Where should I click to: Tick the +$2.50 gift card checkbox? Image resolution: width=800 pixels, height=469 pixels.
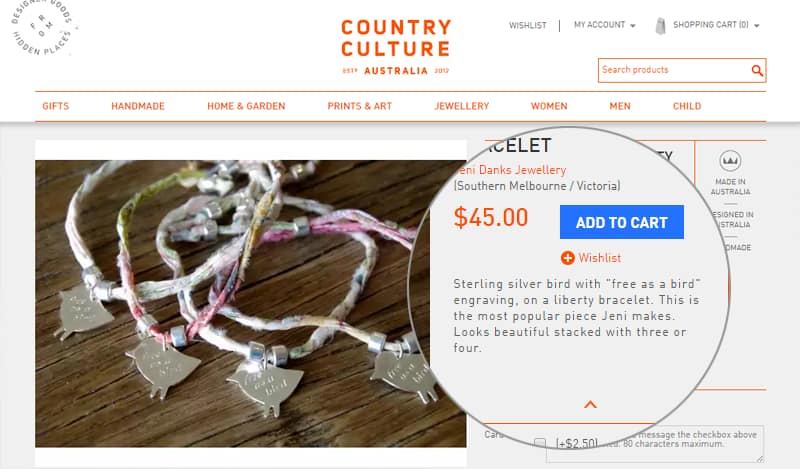540,442
